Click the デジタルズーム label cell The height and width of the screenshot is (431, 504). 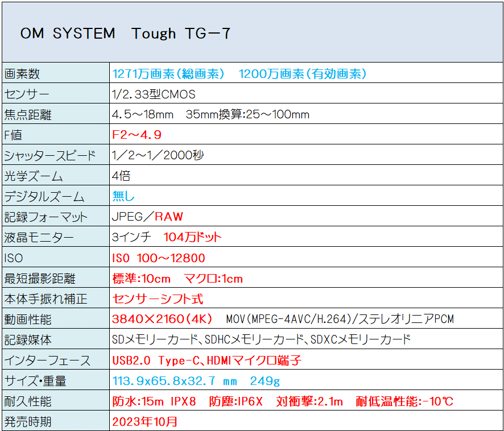(x=56, y=196)
